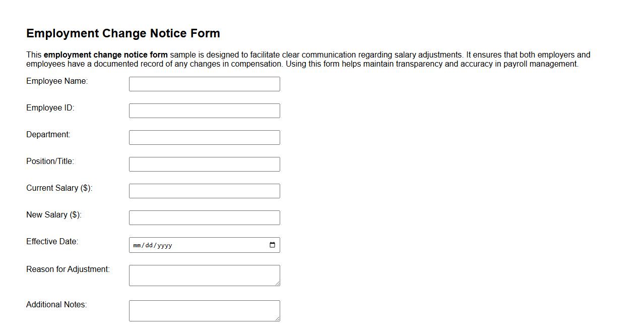Click the Position/Title text field
644x328 pixels.
click(x=204, y=163)
